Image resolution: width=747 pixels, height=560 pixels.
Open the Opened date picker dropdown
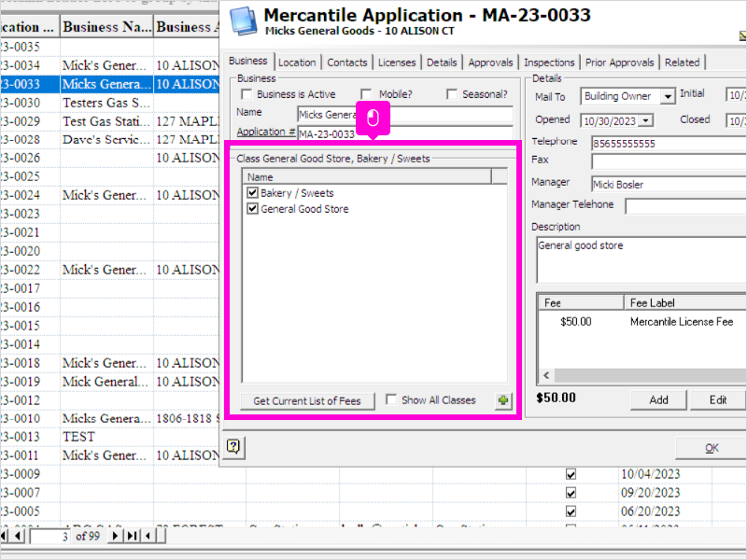(x=645, y=120)
